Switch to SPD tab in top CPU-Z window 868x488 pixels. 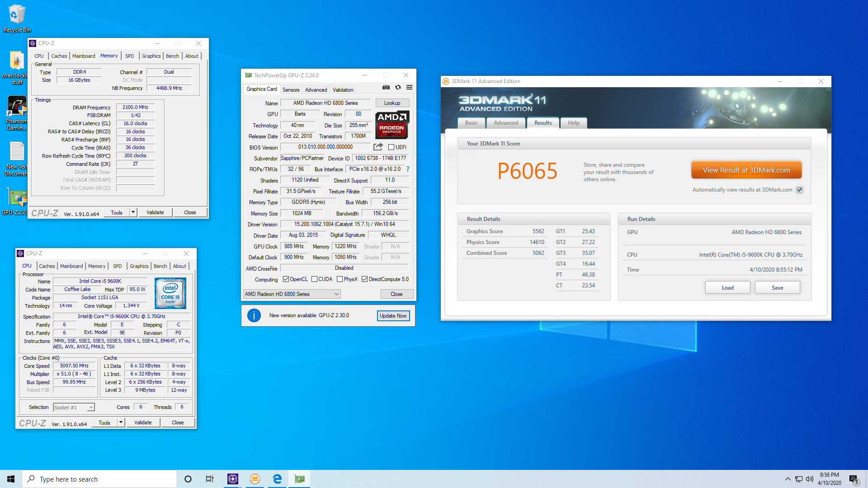tap(130, 56)
